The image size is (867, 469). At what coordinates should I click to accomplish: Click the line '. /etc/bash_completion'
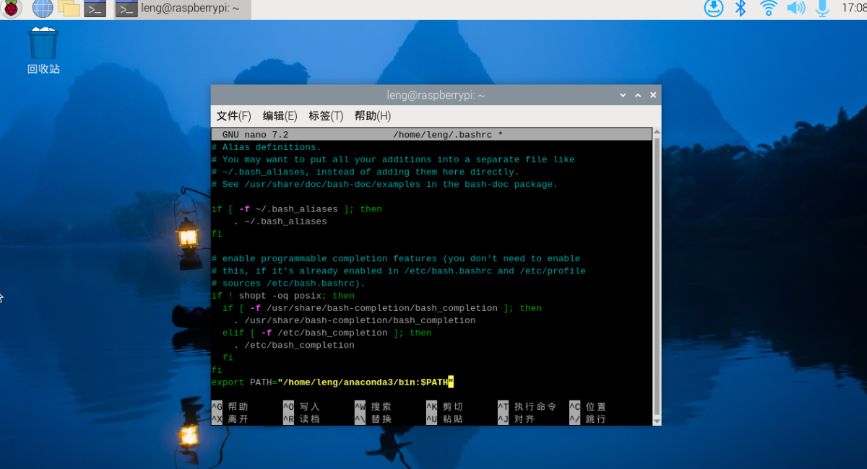tap(294, 345)
